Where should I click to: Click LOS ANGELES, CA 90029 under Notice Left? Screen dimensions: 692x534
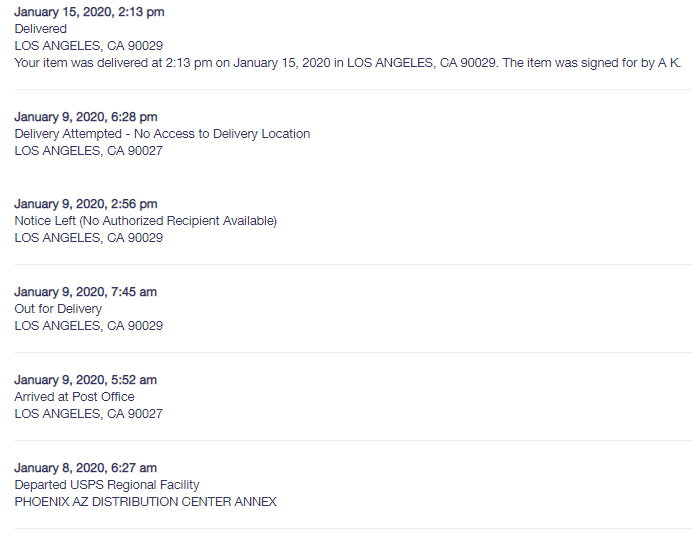pos(89,238)
